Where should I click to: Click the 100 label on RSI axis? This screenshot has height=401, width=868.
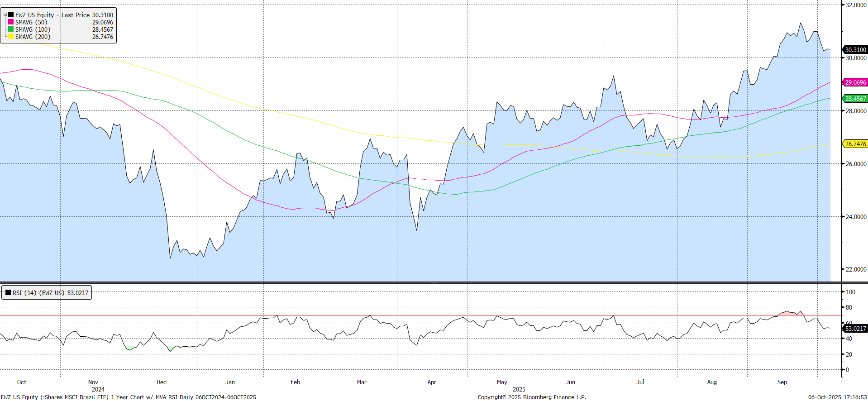(851, 292)
